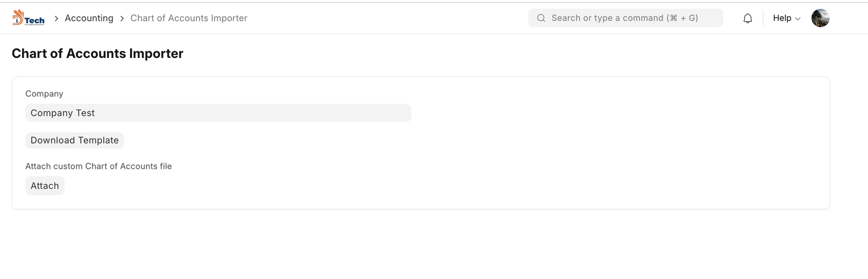Click the chevron after Accounting breadcrumb
The width and height of the screenshot is (868, 279).
(122, 18)
